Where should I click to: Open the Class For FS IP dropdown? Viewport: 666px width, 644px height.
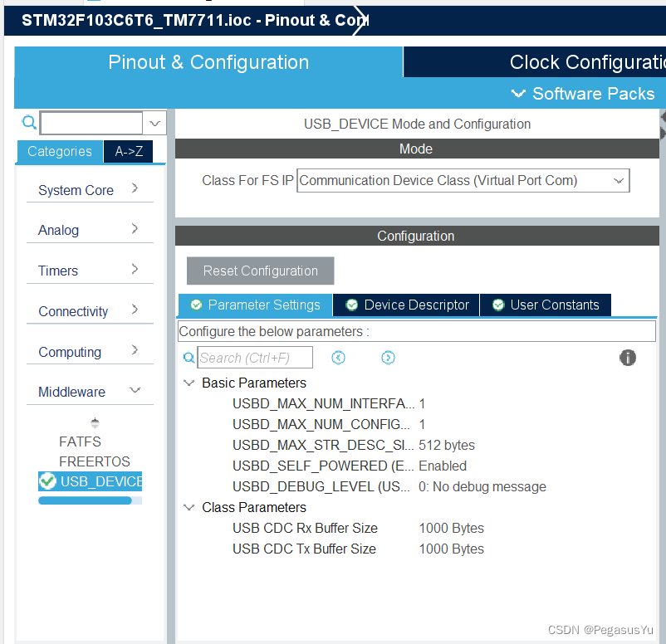(x=463, y=180)
